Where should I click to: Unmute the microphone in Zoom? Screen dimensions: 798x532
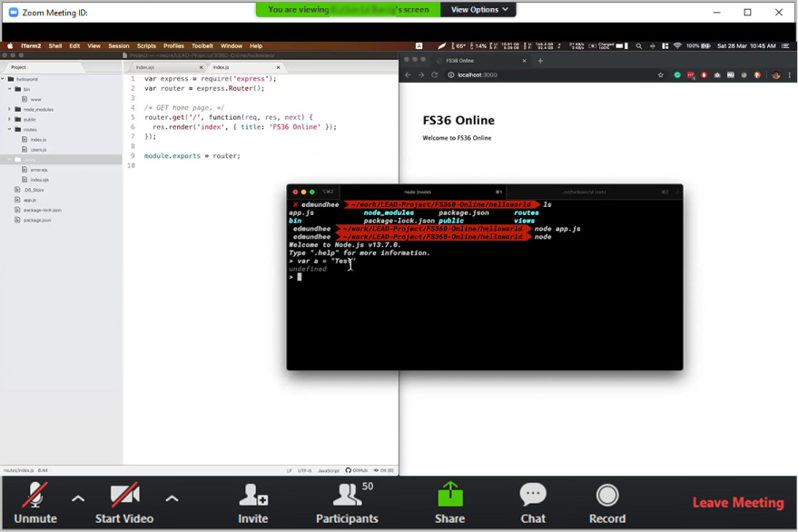(x=35, y=503)
